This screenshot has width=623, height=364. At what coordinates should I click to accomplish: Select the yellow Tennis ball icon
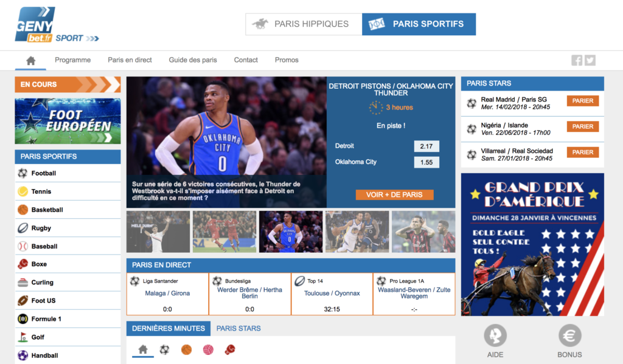[23, 191]
